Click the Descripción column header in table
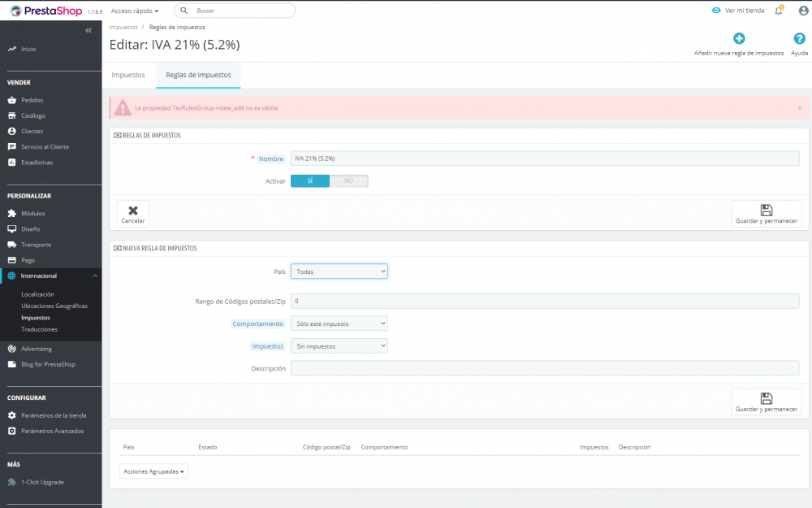The image size is (812, 508). (634, 447)
